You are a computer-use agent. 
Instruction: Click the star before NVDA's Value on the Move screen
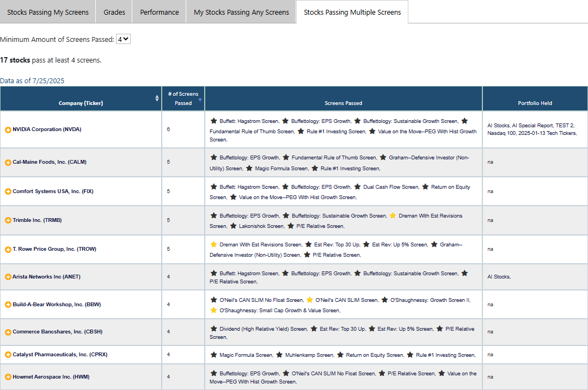[x=372, y=131]
